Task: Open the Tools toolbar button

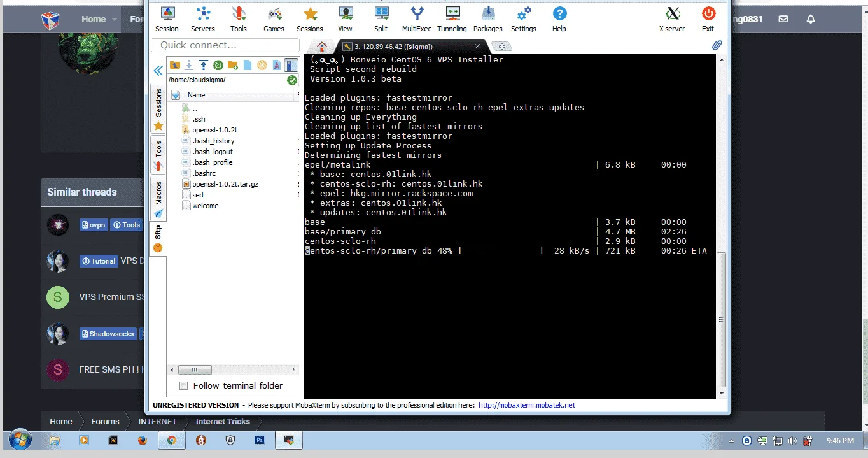Action: pos(239,19)
